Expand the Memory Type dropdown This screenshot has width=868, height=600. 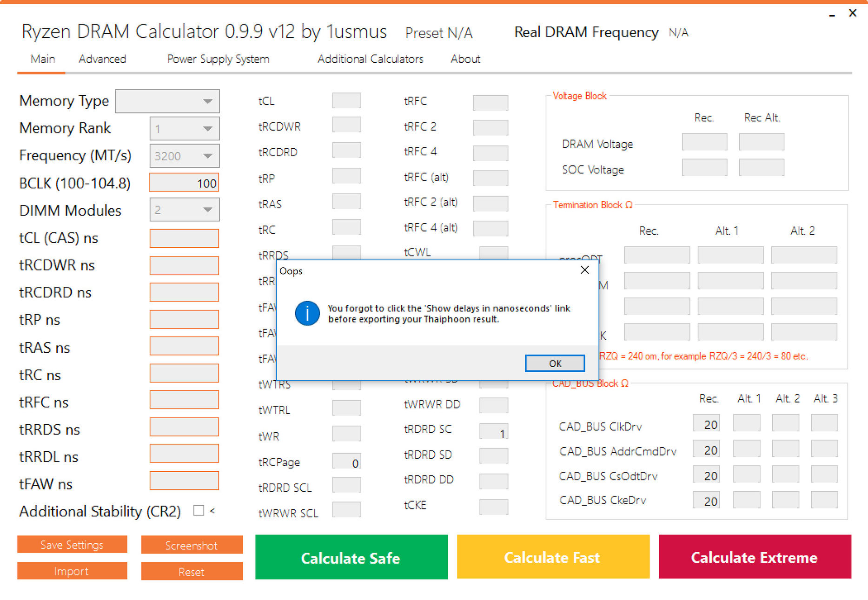point(167,101)
